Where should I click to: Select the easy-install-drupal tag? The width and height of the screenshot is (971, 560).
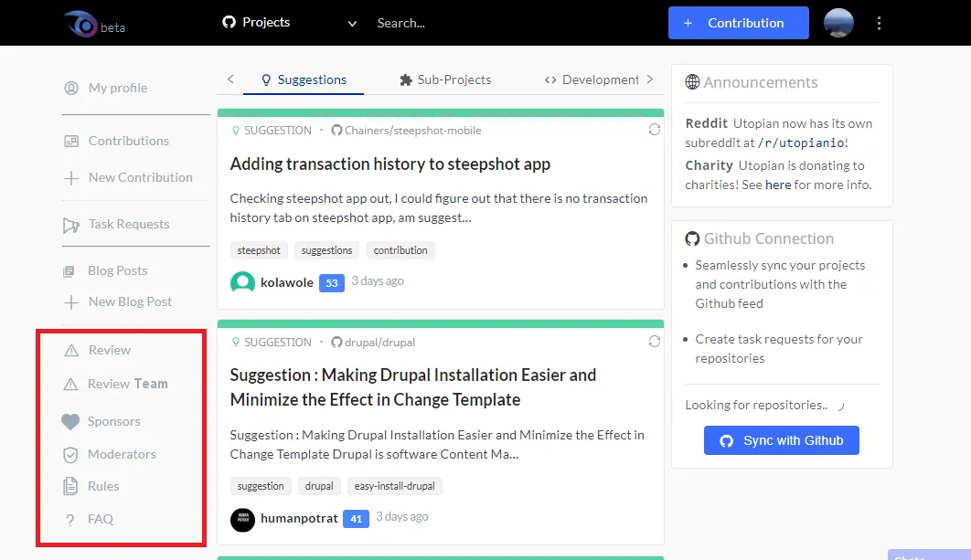tap(394, 486)
